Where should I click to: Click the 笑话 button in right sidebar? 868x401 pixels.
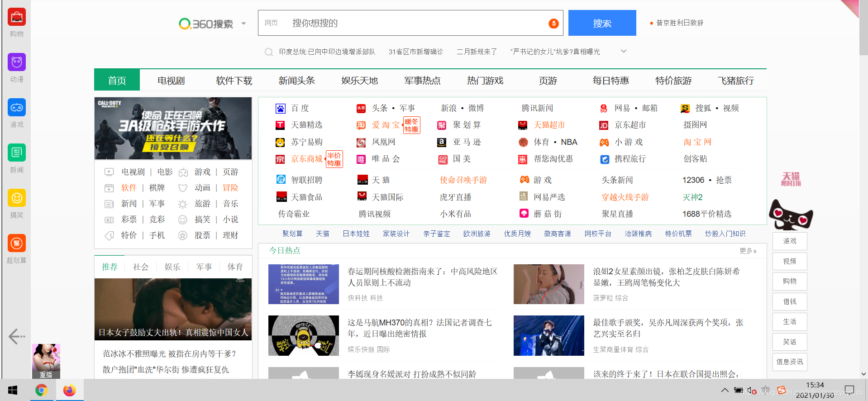point(790,342)
